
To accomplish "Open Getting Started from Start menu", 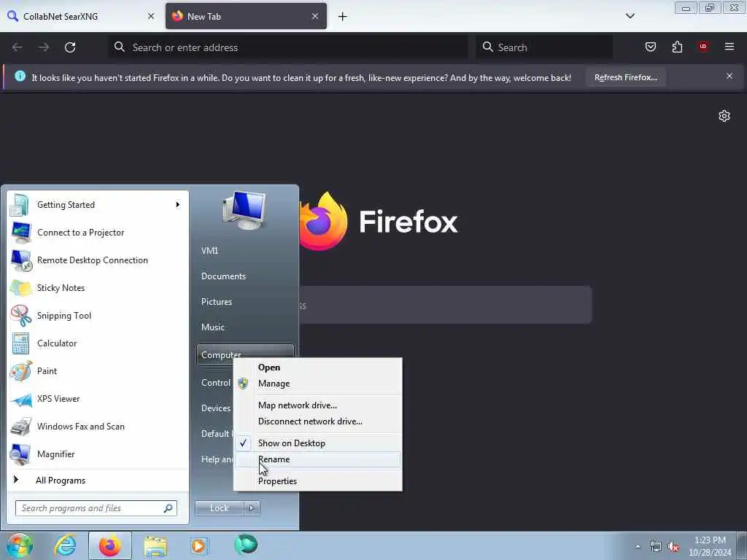I will click(98, 205).
